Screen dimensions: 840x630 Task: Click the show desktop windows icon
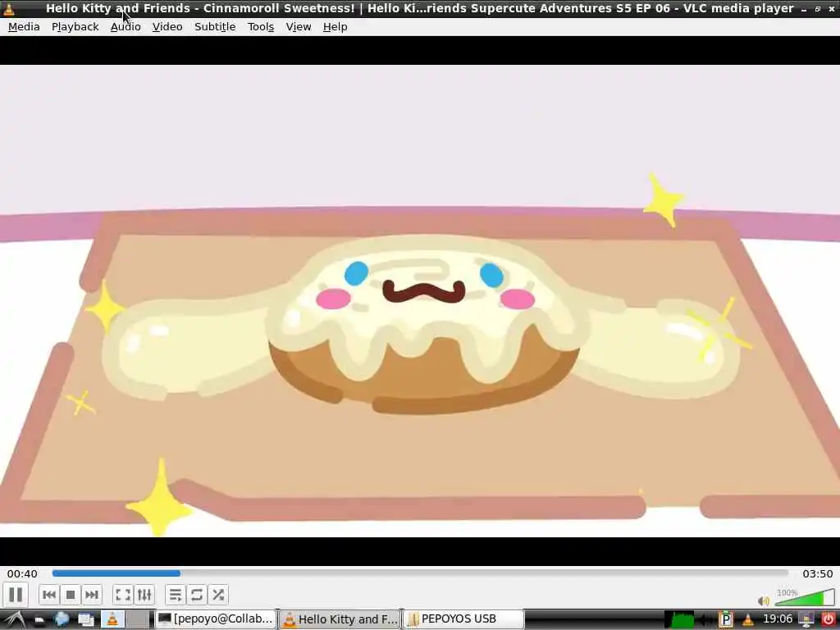pos(86,620)
